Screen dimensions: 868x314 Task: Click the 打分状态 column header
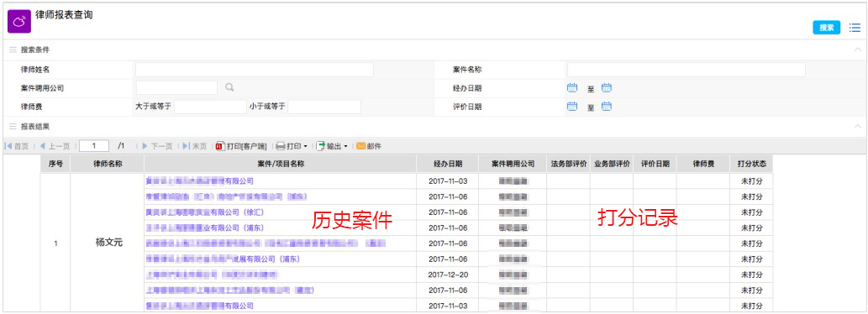[x=751, y=165]
